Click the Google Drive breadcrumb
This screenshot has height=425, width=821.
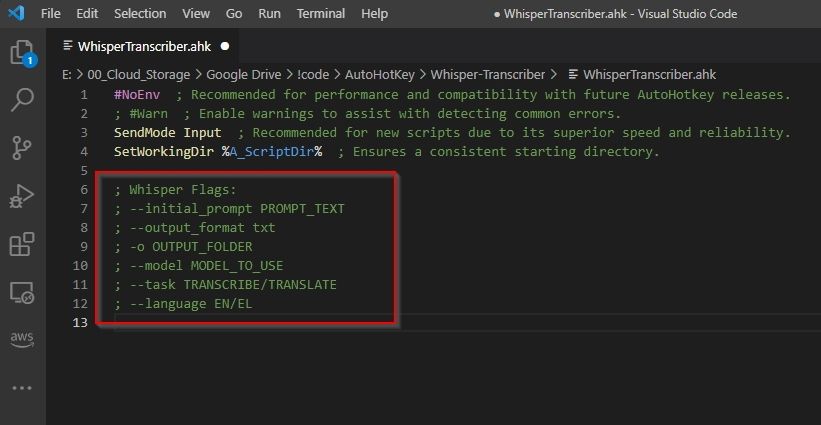[x=243, y=75]
